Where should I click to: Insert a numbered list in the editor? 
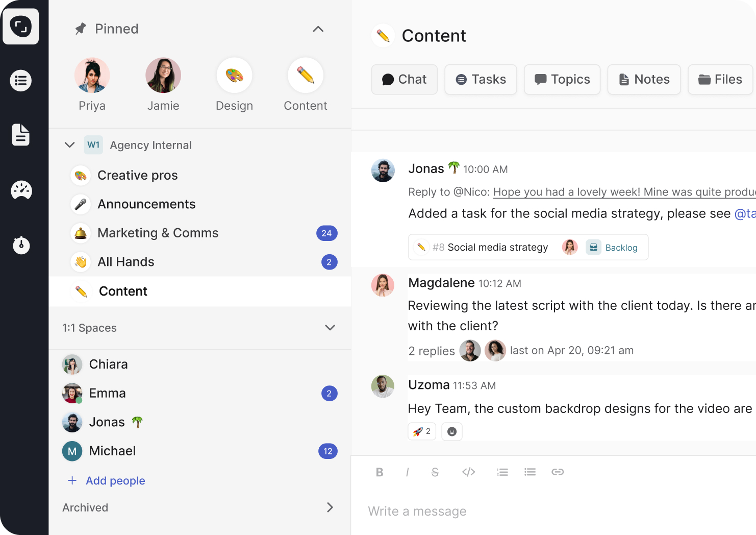(502, 472)
